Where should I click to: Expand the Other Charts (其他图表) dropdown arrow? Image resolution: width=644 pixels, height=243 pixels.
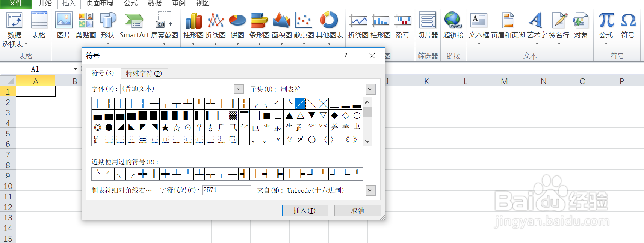coord(329,44)
